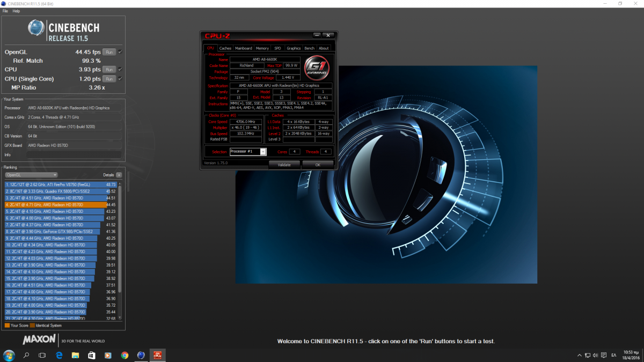Toggle the OpenGL test checkbox
The image size is (644, 362).
point(120,52)
